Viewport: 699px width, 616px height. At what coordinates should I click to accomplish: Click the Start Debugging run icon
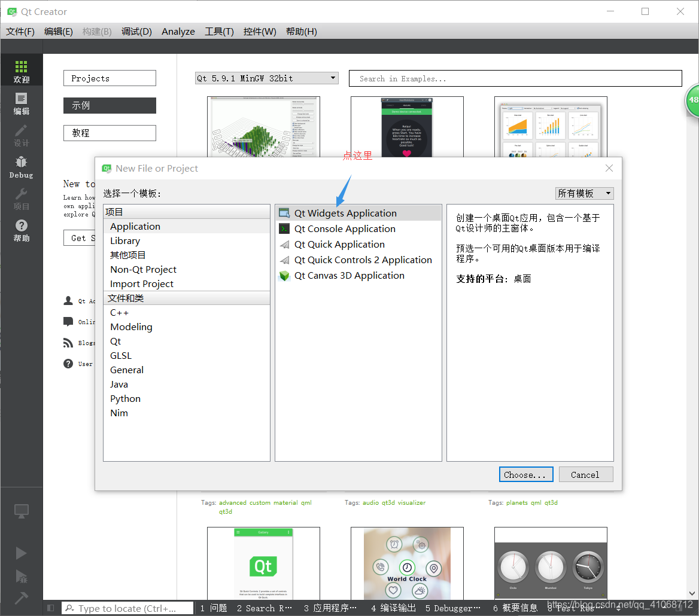21,576
